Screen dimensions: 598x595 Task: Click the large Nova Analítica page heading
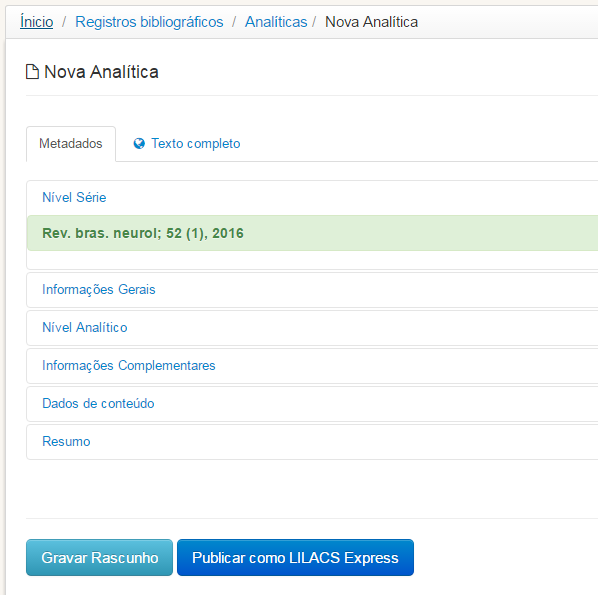coord(101,72)
